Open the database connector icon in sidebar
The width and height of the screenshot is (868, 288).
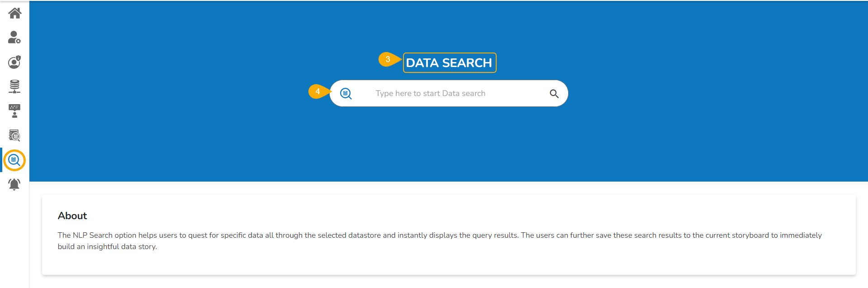[x=14, y=86]
